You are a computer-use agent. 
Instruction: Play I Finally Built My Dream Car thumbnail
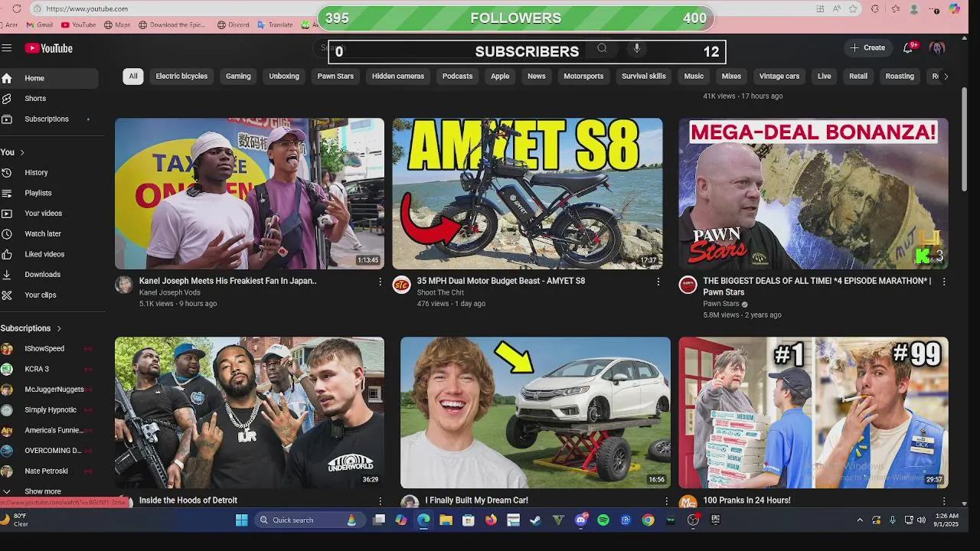535,412
